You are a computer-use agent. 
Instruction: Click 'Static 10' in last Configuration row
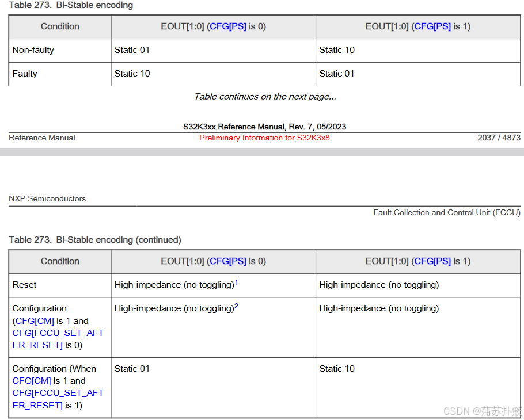[337, 369]
